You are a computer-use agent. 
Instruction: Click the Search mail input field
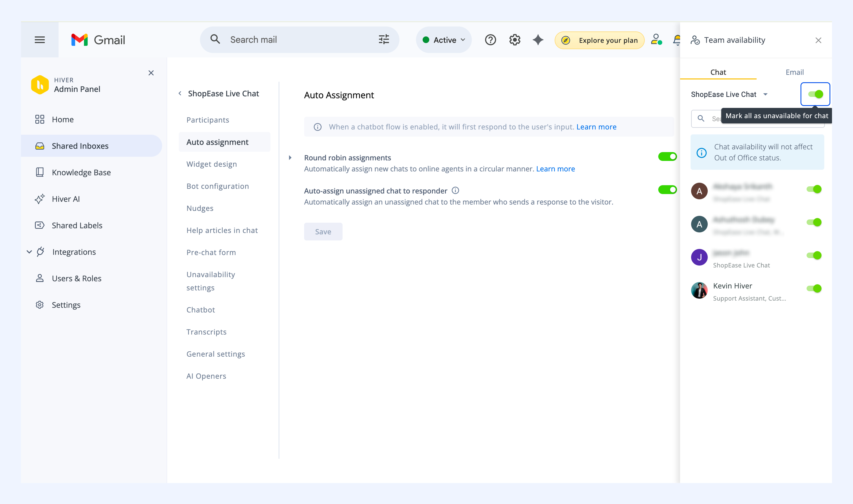[x=299, y=40]
